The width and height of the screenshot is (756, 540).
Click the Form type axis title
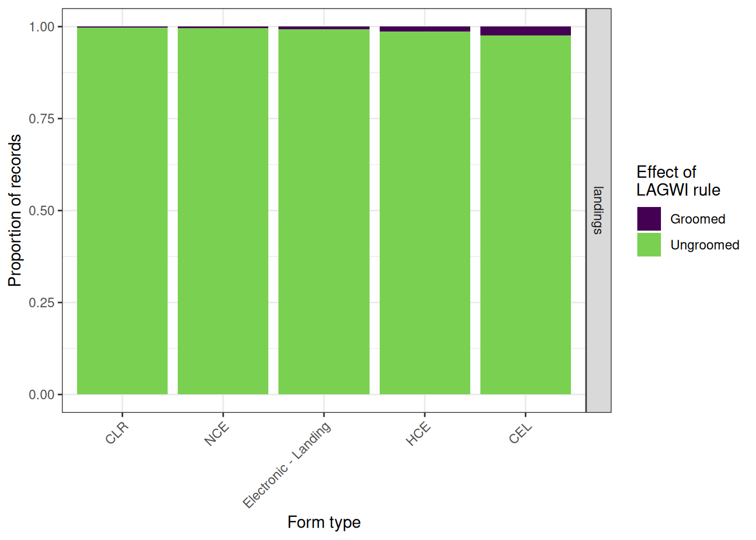tap(324, 522)
